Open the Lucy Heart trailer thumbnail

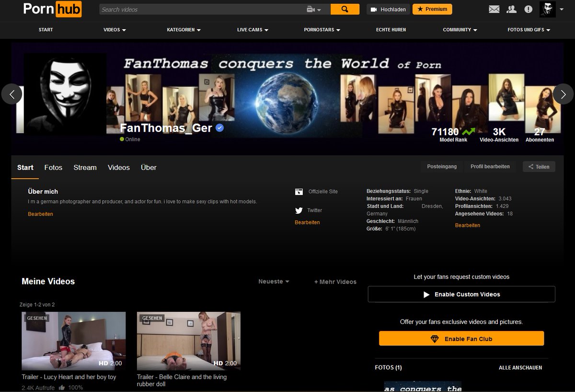(73, 341)
